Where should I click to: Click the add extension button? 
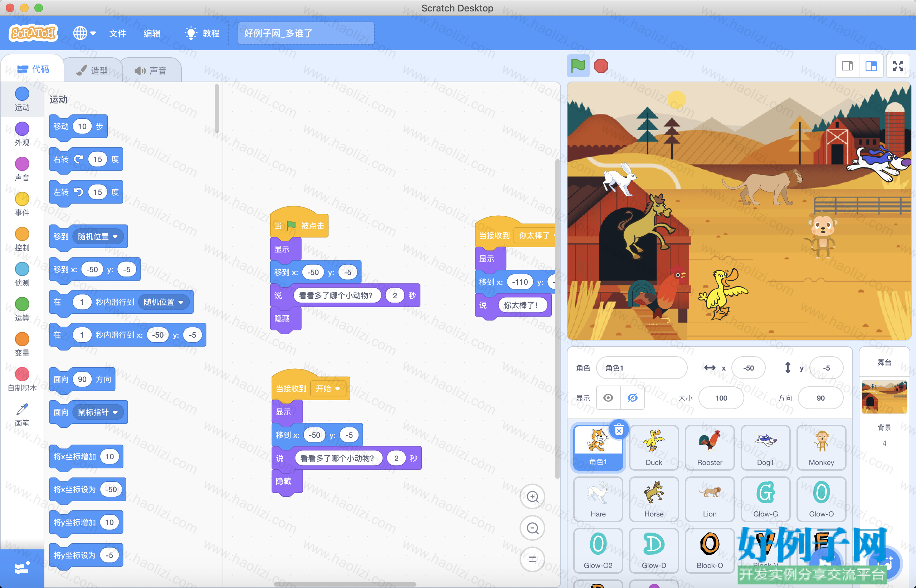pyautogui.click(x=22, y=568)
